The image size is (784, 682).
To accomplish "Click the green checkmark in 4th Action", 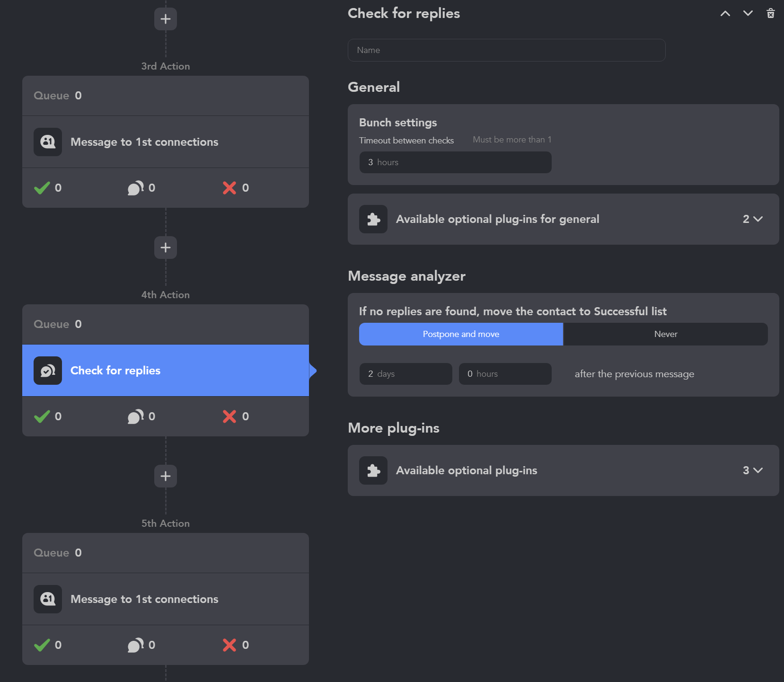I will click(x=42, y=416).
